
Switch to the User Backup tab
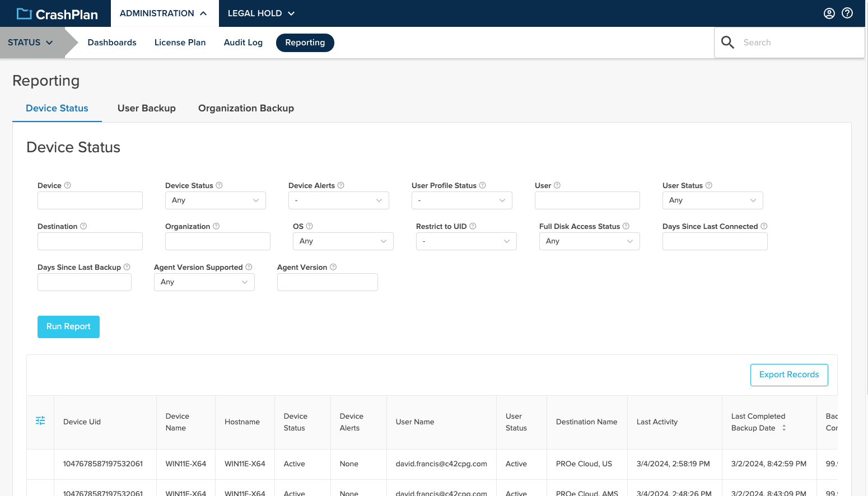146,108
